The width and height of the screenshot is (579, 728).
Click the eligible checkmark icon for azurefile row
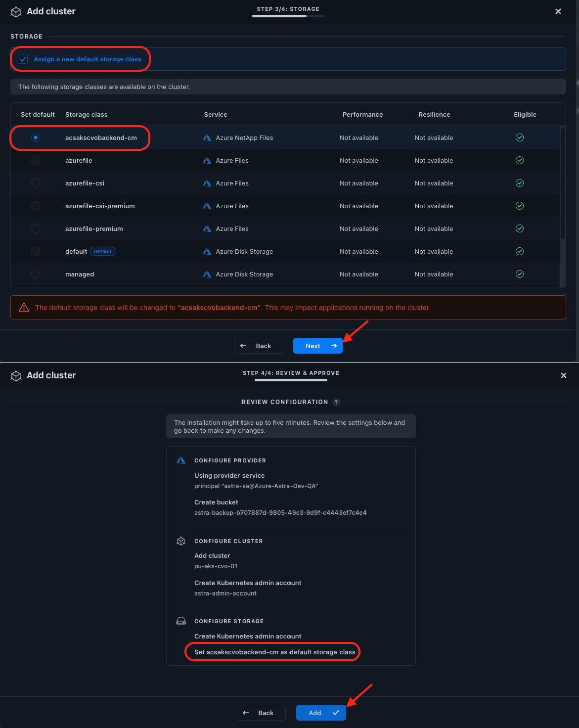519,160
